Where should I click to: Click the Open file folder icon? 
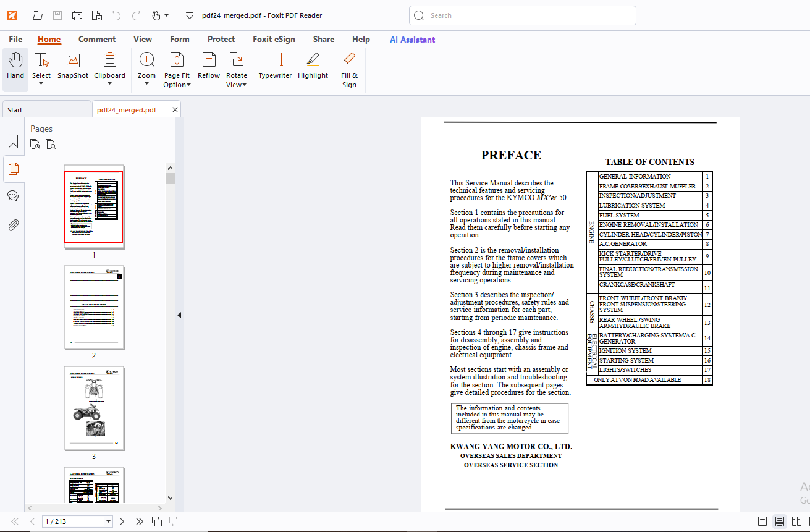pos(38,15)
